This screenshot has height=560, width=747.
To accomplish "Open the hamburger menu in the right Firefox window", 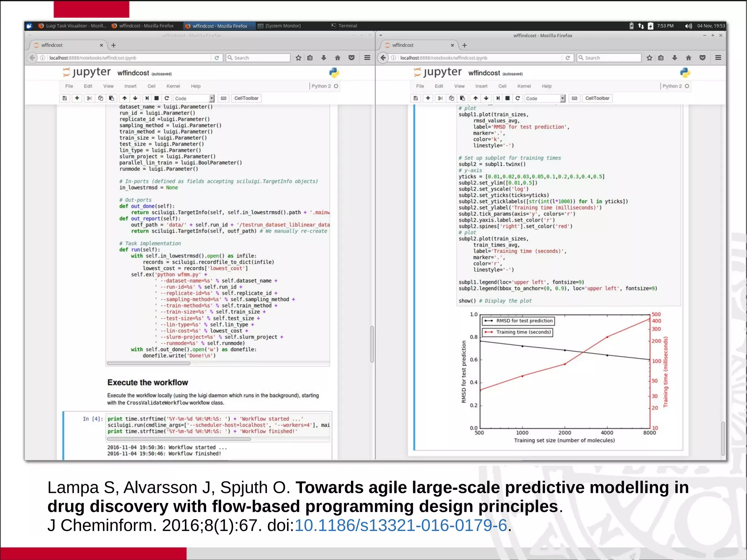I will coord(718,58).
